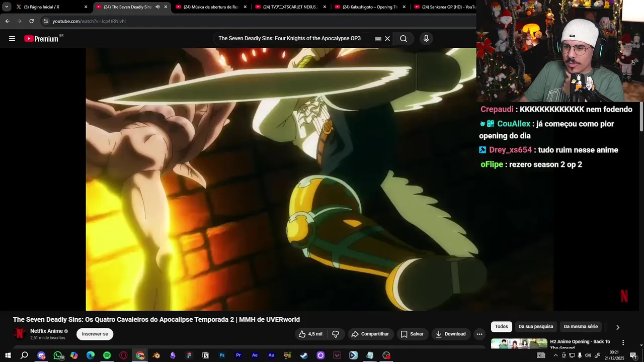644x362 pixels.
Task: Open the volume speaker tray icon
Action: pyautogui.click(x=588, y=355)
